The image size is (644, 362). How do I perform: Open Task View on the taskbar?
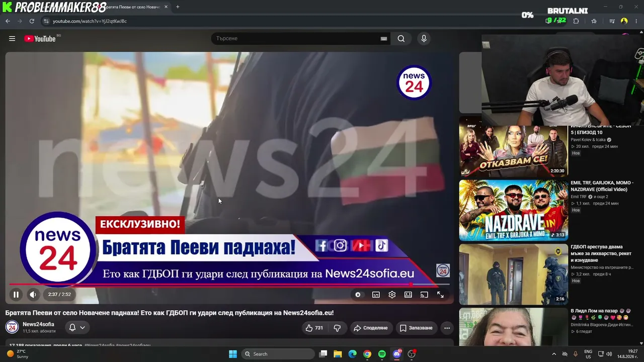tap(324, 354)
